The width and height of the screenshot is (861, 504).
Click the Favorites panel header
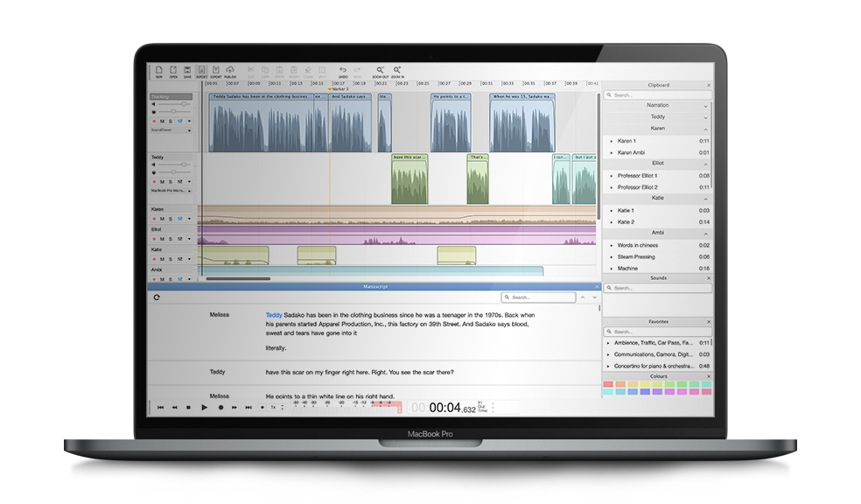click(657, 321)
